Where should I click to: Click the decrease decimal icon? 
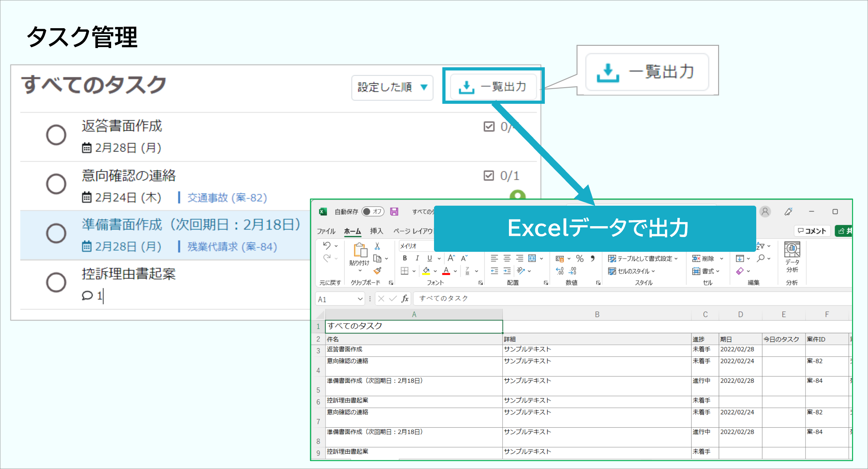pos(572,271)
